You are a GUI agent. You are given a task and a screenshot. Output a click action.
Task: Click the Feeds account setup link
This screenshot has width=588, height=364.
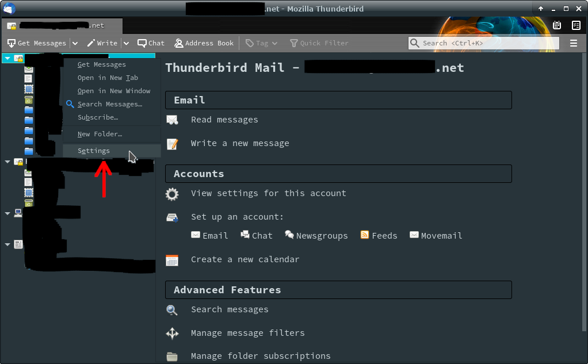click(x=379, y=236)
